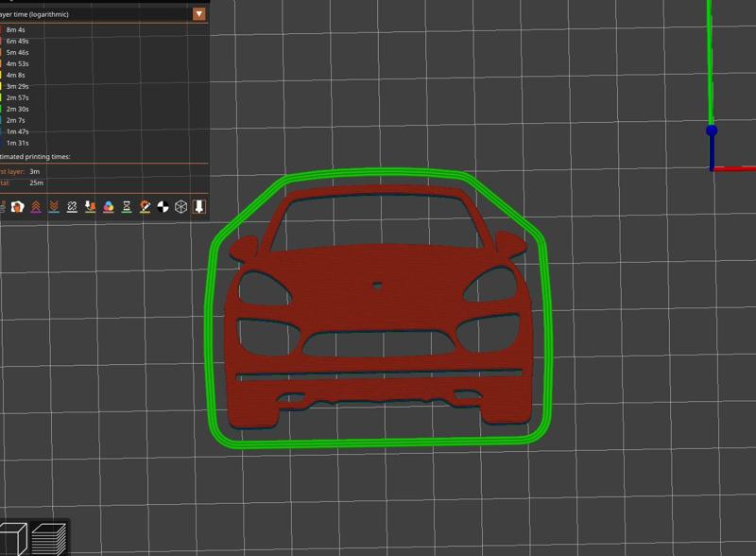Toggle center of gravity marker icon
The width and height of the screenshot is (756, 556).
click(163, 207)
